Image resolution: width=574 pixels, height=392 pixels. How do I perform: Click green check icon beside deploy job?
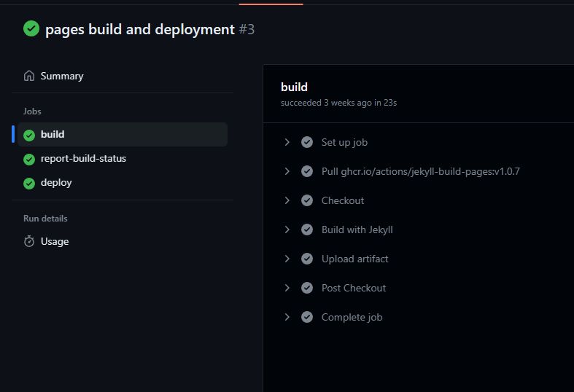tap(29, 183)
